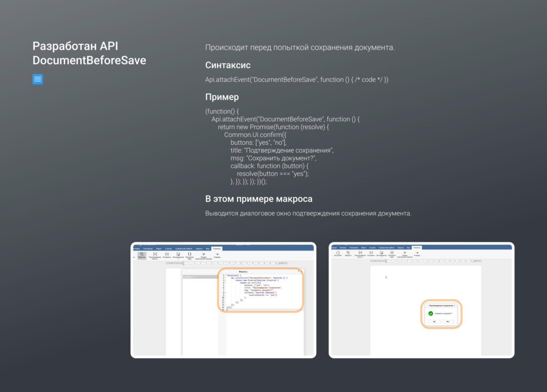Click Макросы icon in right screenshot toolbar
The width and height of the screenshot is (547, 392).
348,253
